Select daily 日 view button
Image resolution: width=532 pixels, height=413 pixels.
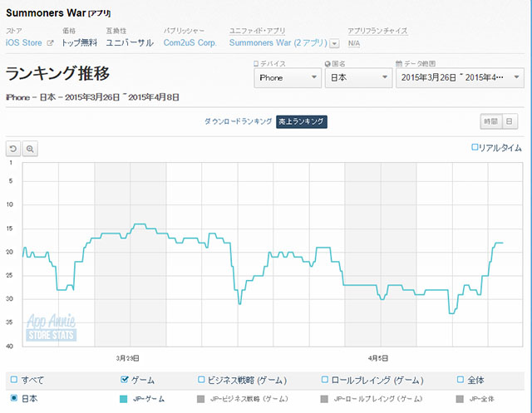[x=510, y=121]
